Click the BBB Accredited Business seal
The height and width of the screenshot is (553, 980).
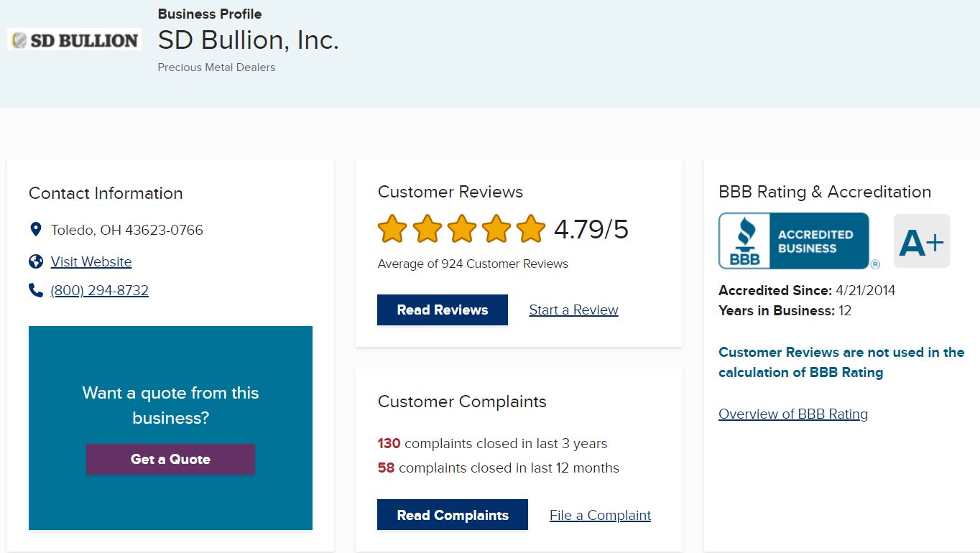(x=795, y=241)
